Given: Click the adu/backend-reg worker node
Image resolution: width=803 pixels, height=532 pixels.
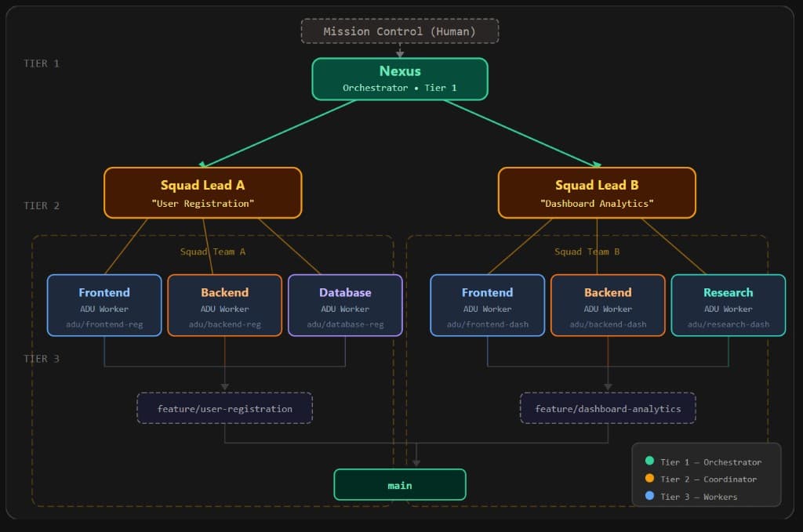Looking at the screenshot, I should click(224, 305).
